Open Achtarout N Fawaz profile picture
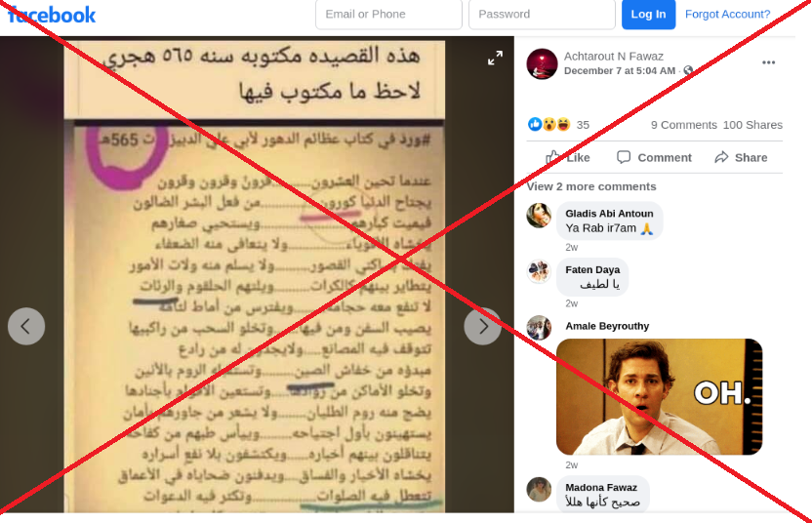 [542, 63]
